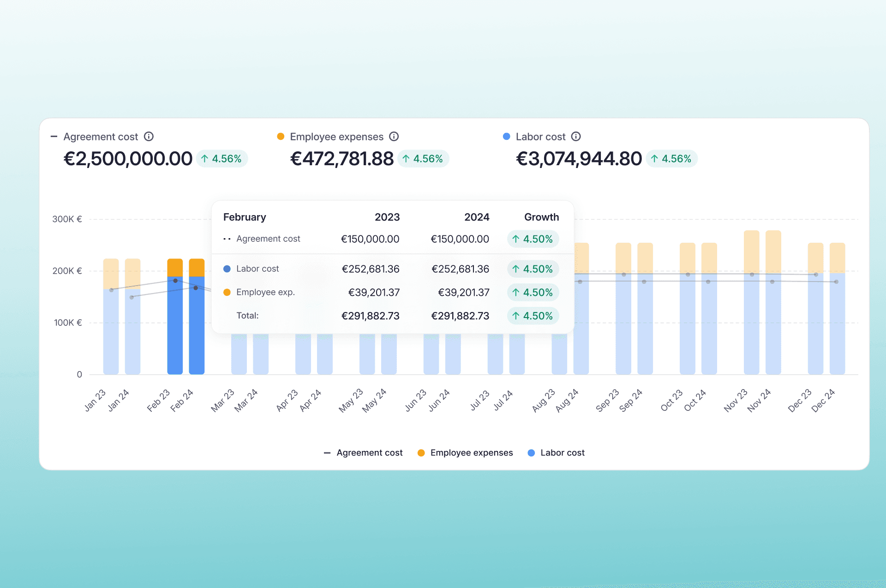Select the 2024 column header in tooltip
This screenshot has width=886, height=588.
(477, 217)
